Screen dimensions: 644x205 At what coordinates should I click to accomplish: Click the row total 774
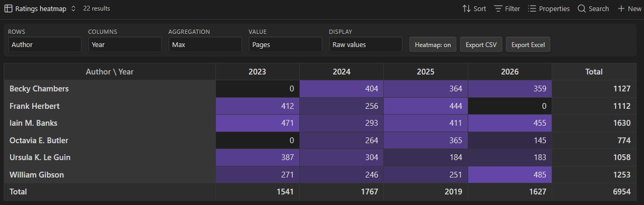[594, 141]
